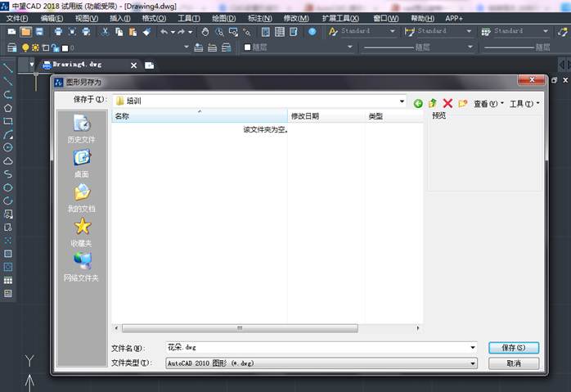Click the horizontal scrollbar in file list
This screenshot has width=571, height=392.
pyautogui.click(x=240, y=328)
